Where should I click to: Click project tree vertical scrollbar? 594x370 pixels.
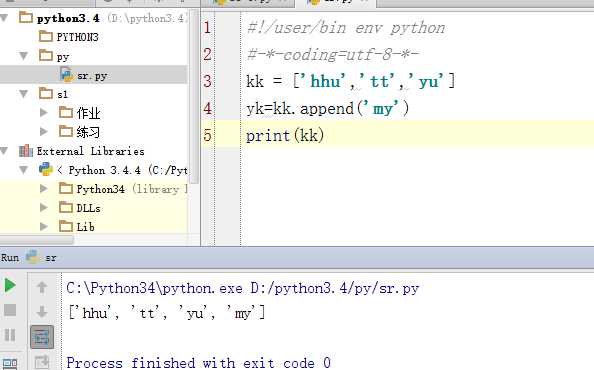194,97
